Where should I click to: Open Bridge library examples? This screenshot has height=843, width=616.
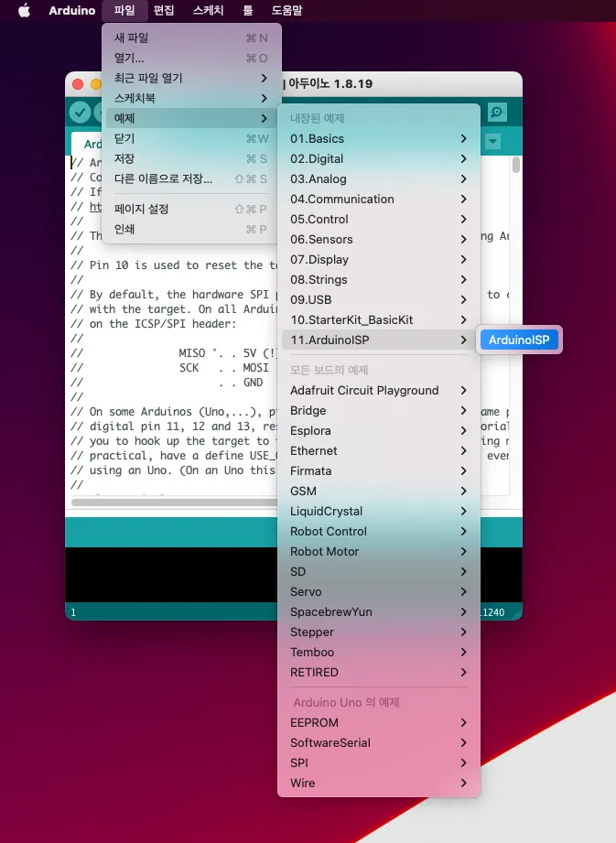378,411
